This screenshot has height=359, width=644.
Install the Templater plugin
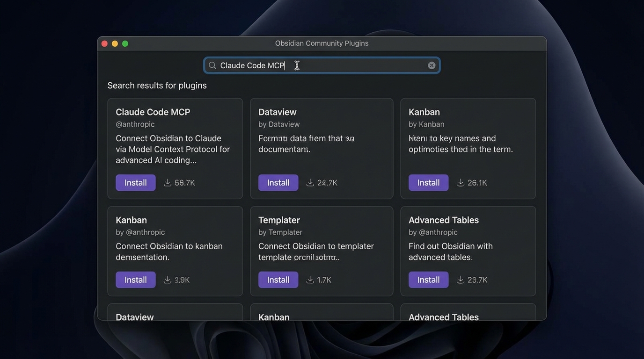click(278, 280)
